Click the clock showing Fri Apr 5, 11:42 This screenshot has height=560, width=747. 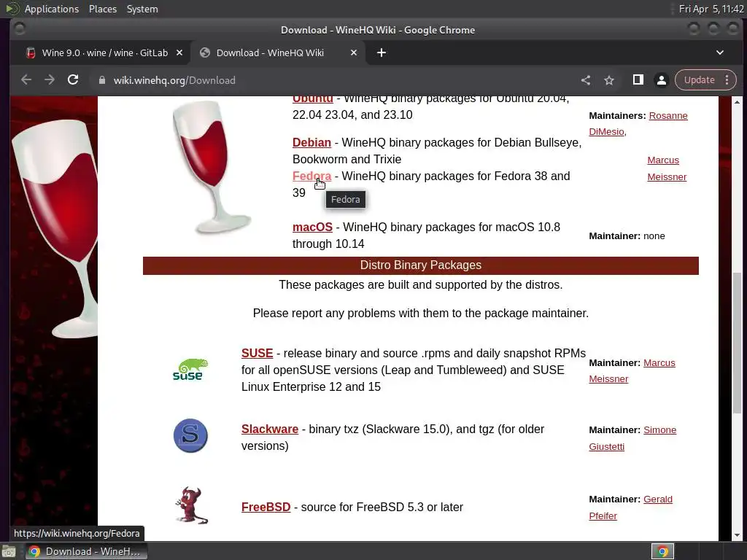tap(711, 9)
